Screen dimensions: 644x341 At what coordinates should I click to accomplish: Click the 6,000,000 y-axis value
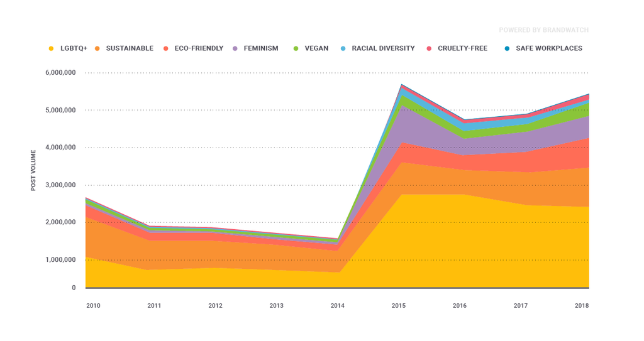tap(60, 72)
